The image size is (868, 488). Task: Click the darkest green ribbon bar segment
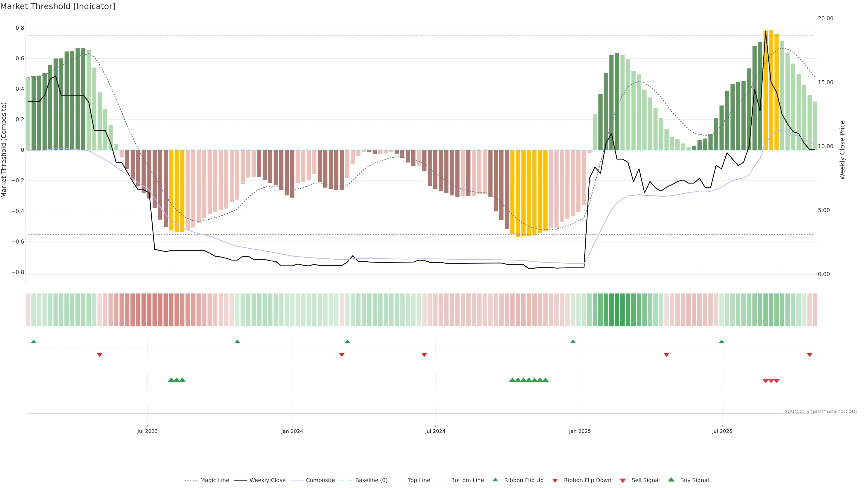point(617,310)
